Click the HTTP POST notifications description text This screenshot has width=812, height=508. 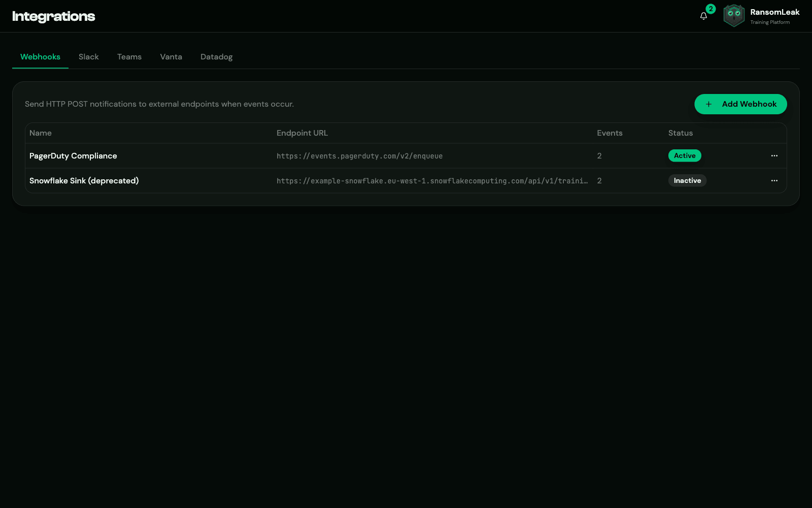(x=159, y=104)
